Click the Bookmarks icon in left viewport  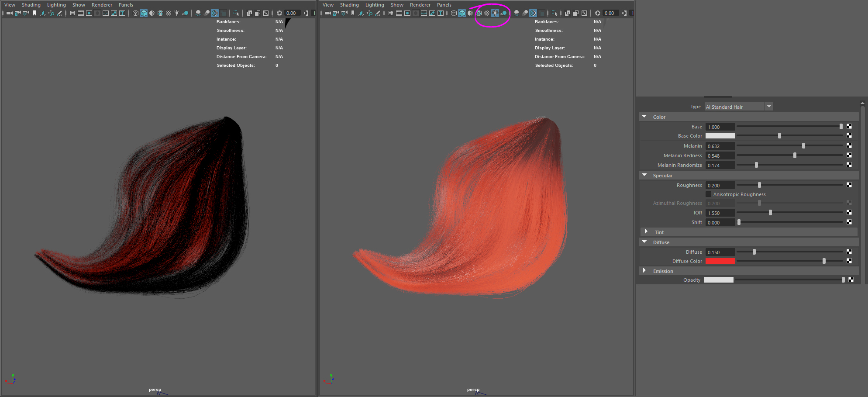pyautogui.click(x=34, y=13)
